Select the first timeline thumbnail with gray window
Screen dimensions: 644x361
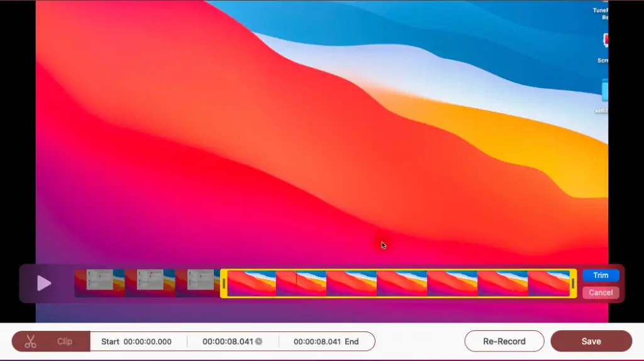99,284
